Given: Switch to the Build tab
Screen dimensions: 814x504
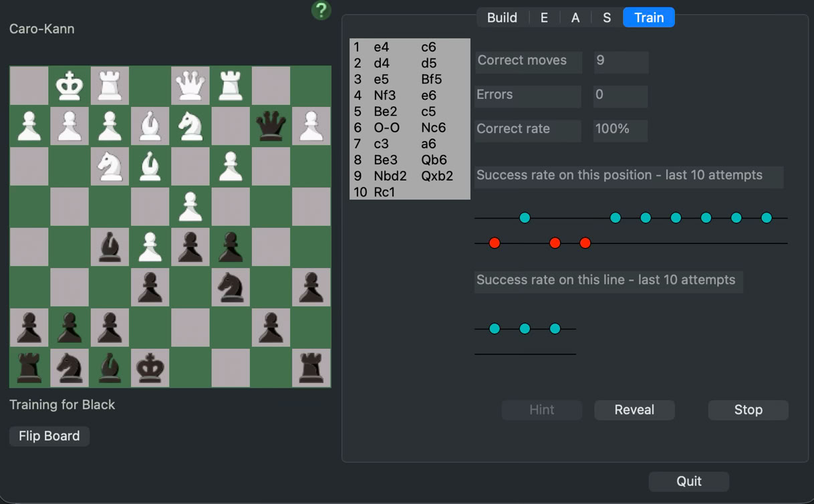Looking at the screenshot, I should 502,17.
